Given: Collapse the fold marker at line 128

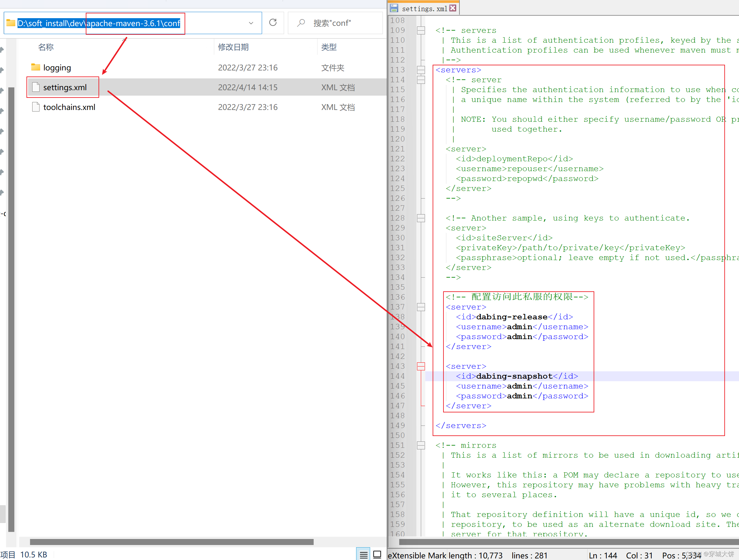Looking at the screenshot, I should (421, 218).
